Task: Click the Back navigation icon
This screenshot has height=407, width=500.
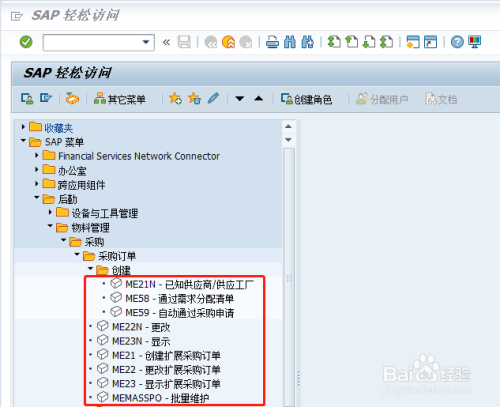Action: click(x=211, y=42)
